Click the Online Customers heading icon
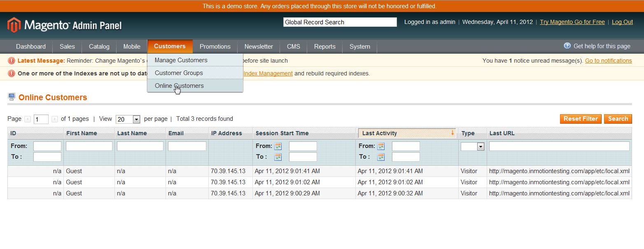The width and height of the screenshot is (644, 249). tap(12, 97)
